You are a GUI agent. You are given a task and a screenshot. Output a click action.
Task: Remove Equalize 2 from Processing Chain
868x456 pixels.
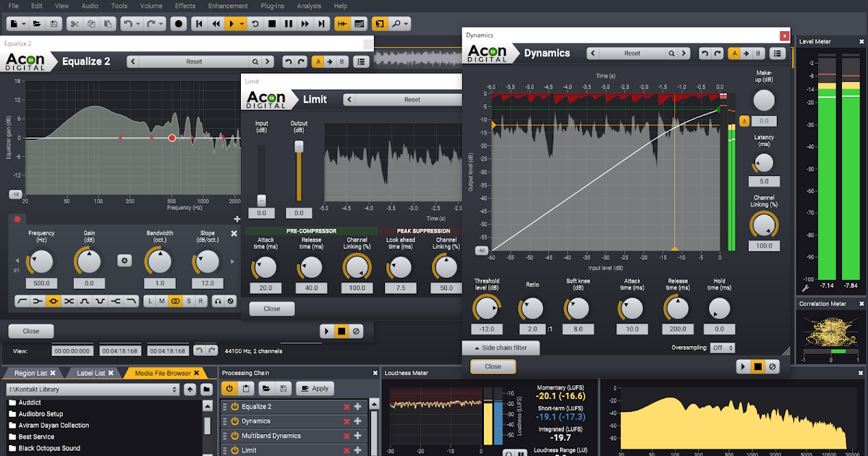346,407
